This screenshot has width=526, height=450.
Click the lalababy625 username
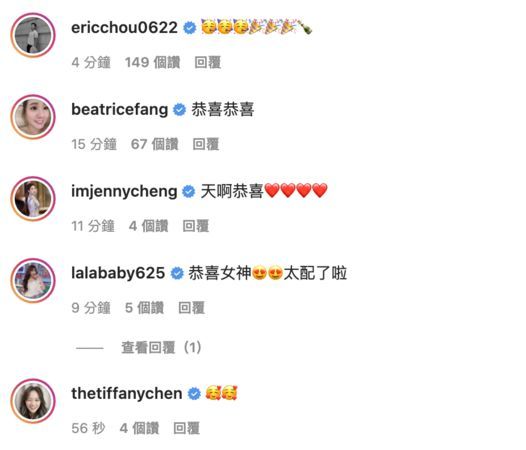tap(118, 273)
